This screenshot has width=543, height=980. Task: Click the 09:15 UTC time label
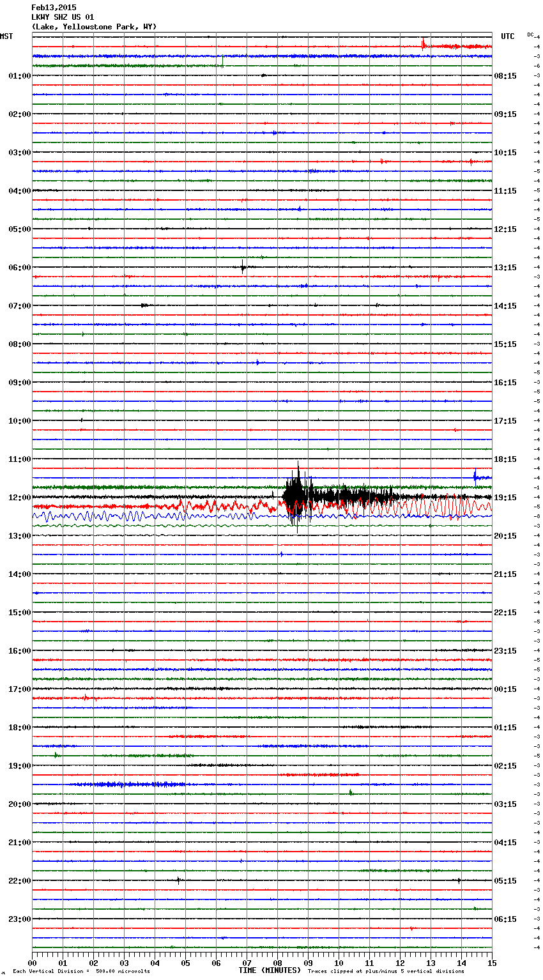505,114
